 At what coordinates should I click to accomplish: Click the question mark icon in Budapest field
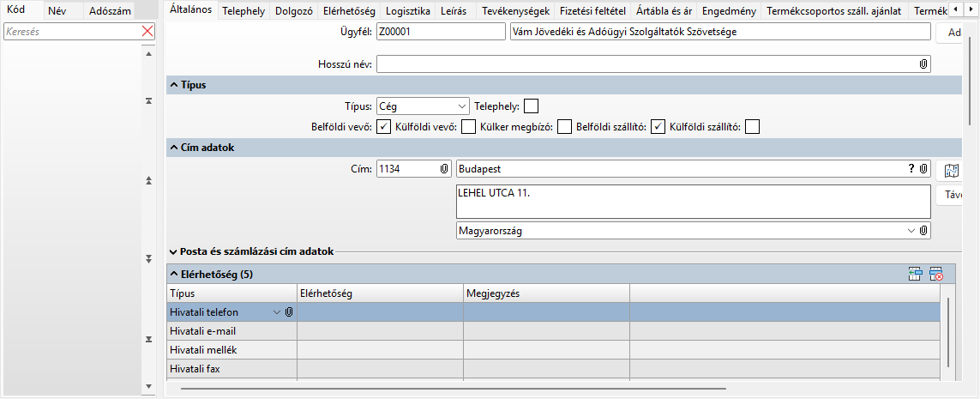[911, 169]
